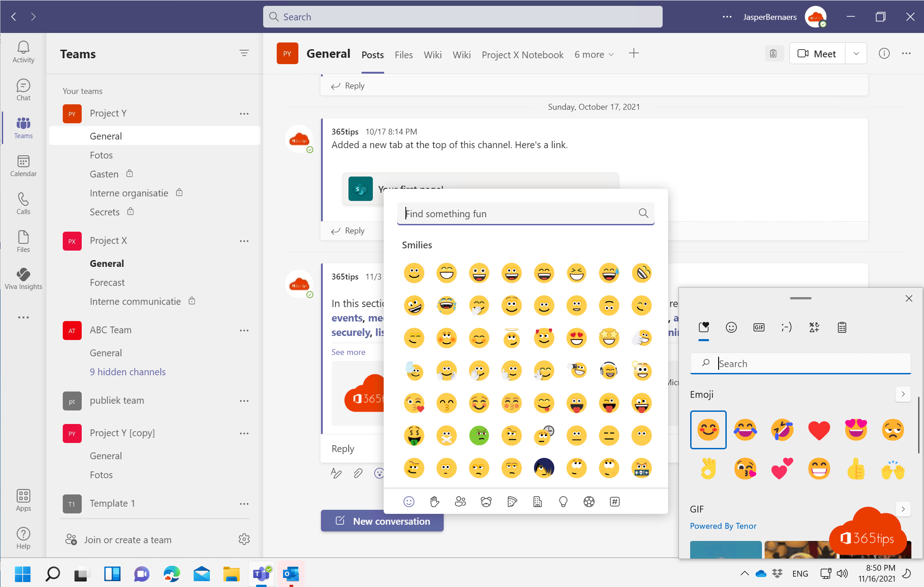Open more options for ABC Team
Screen dimensions: 924x587
244,331
